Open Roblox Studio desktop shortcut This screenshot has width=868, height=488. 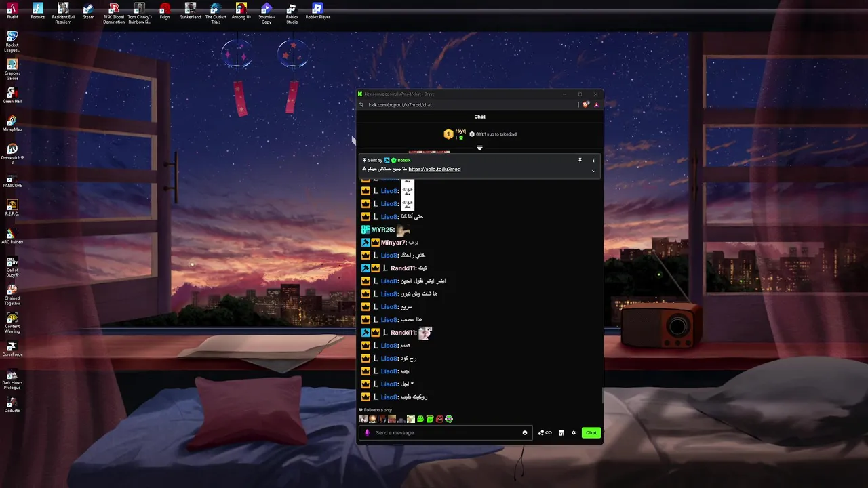point(292,13)
